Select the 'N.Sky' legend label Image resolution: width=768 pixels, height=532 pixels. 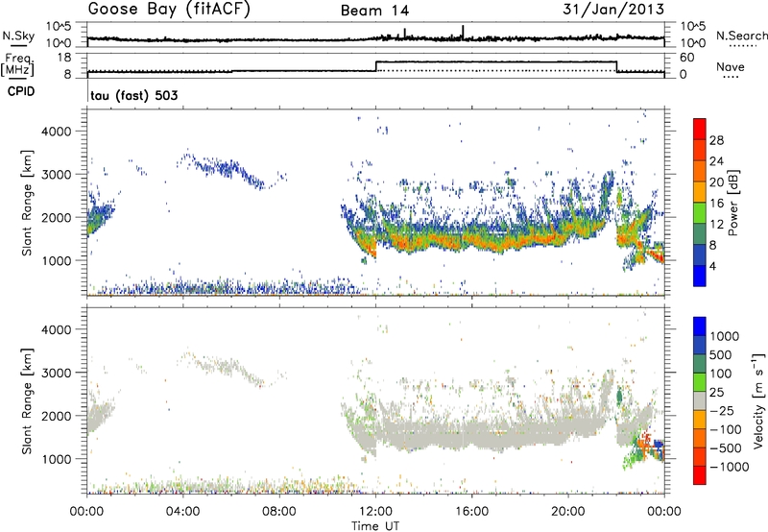(x=18, y=36)
